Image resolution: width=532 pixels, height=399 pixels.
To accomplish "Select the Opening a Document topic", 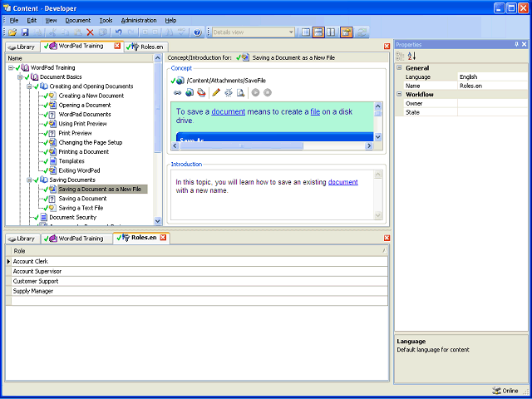I will (x=85, y=106).
